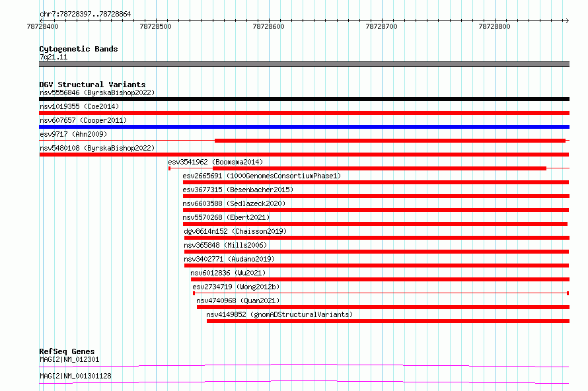Click the esv2665691 red variant bar
This screenshot has width=588, height=391.
pos(376,182)
